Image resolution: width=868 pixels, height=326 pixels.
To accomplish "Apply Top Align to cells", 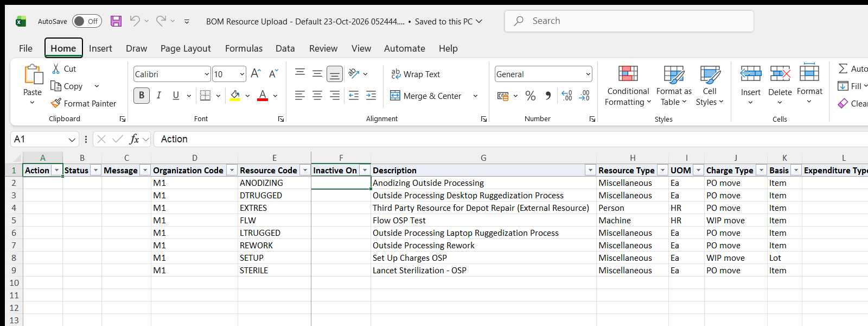I will [x=300, y=73].
